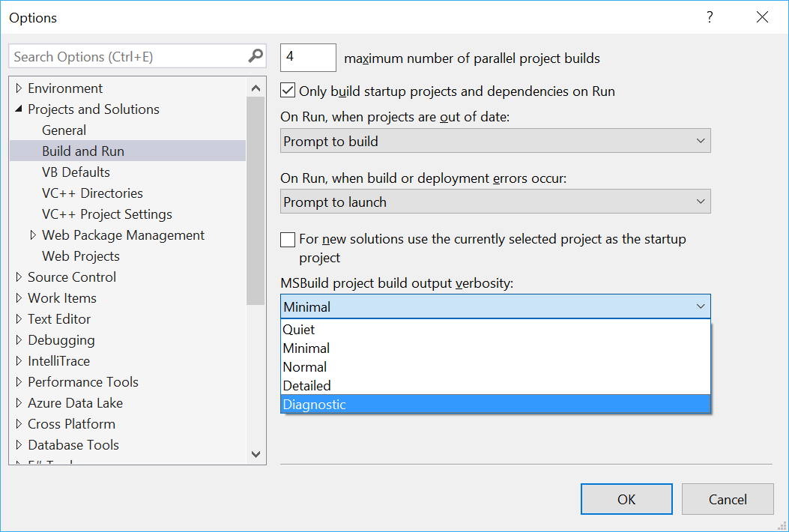Image resolution: width=789 pixels, height=532 pixels.
Task: Click the parallel project builds number field
Action: tap(307, 58)
